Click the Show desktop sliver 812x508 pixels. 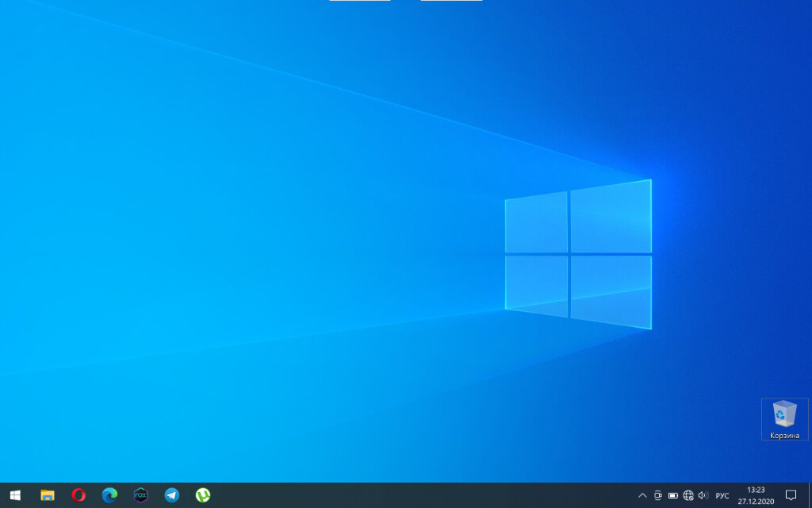point(810,495)
